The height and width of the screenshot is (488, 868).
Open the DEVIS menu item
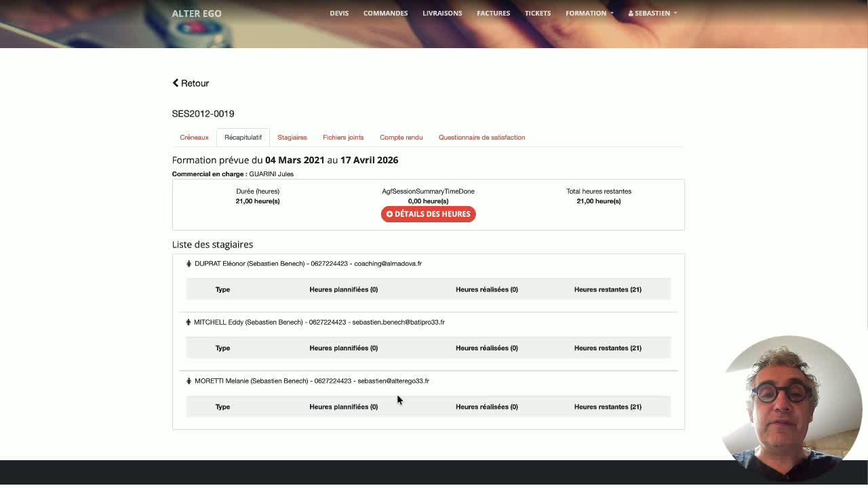[339, 14]
